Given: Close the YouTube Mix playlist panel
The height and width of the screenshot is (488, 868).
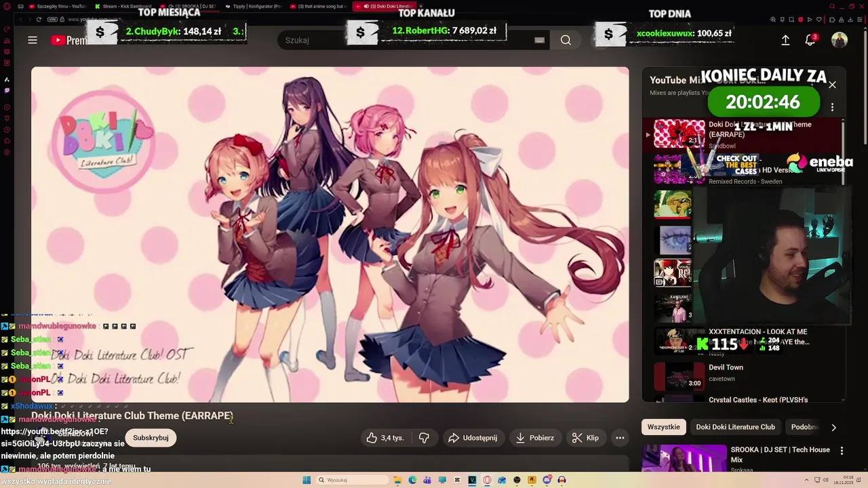Looking at the screenshot, I should tap(832, 85).
